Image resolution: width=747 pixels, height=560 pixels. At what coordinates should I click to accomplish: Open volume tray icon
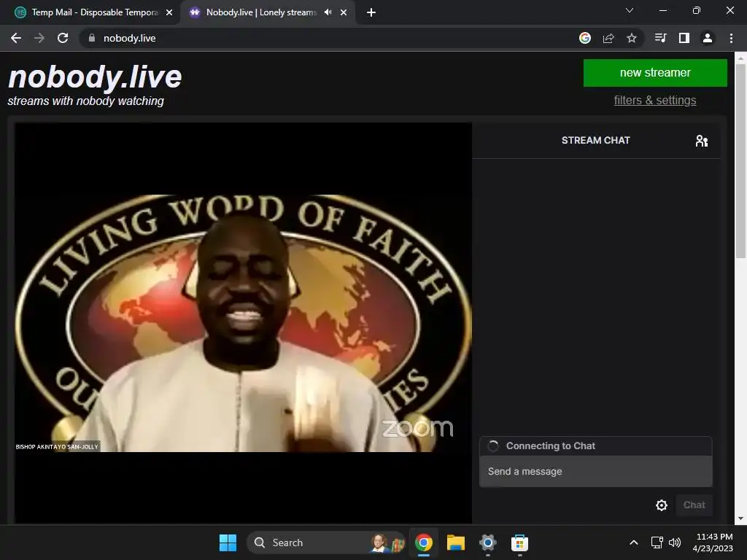pyautogui.click(x=675, y=542)
